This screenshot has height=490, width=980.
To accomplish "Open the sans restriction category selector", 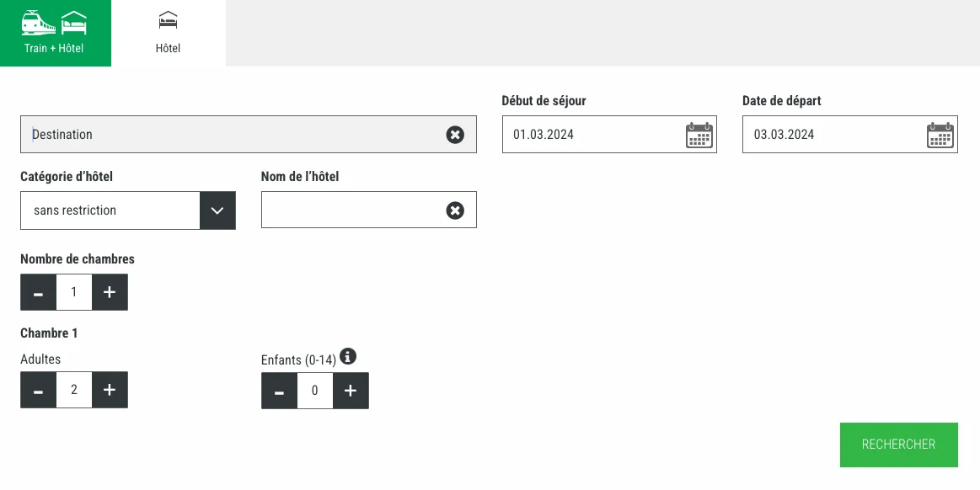I will tap(110, 210).
